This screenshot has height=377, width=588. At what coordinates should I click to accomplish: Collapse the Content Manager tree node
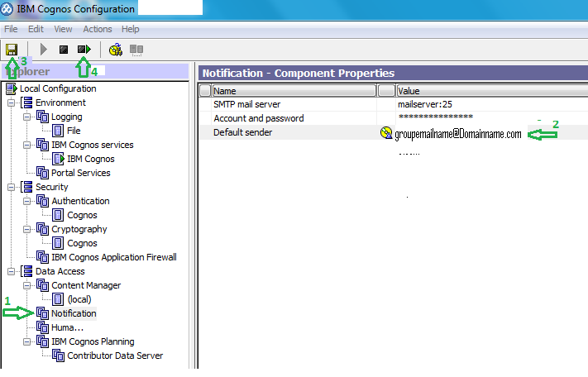pyautogui.click(x=27, y=285)
